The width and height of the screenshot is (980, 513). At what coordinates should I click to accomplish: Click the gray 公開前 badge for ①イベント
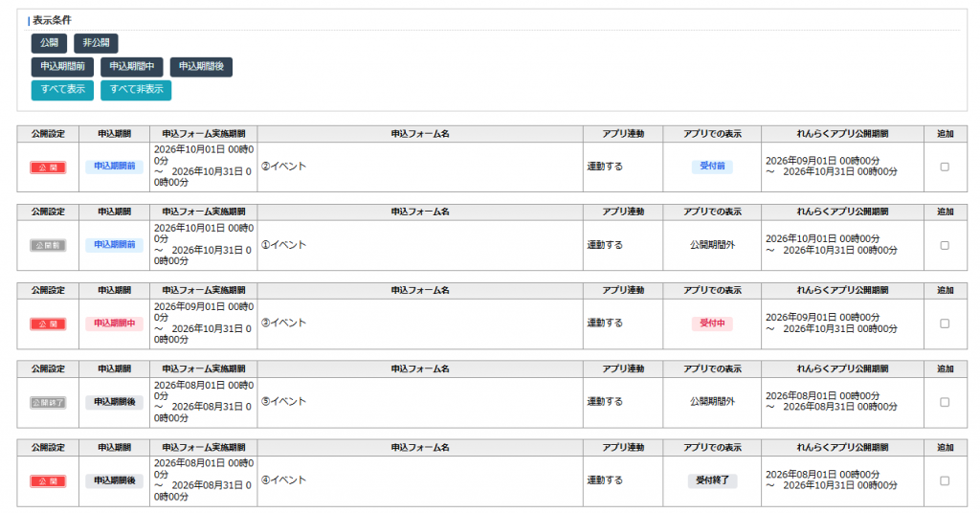[48, 246]
